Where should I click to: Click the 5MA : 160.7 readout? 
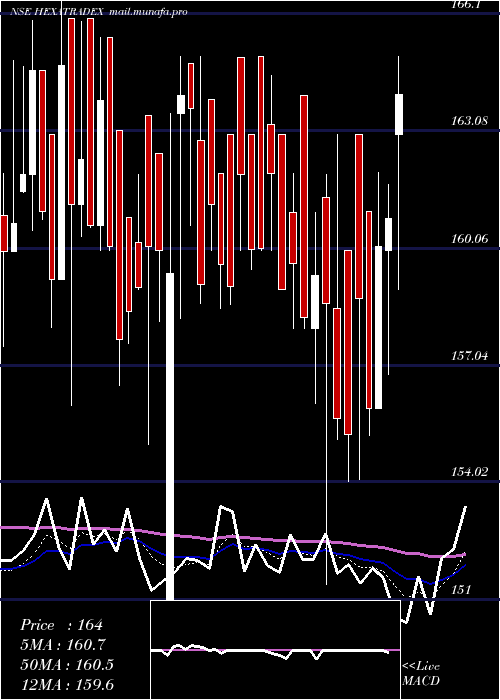point(63,645)
